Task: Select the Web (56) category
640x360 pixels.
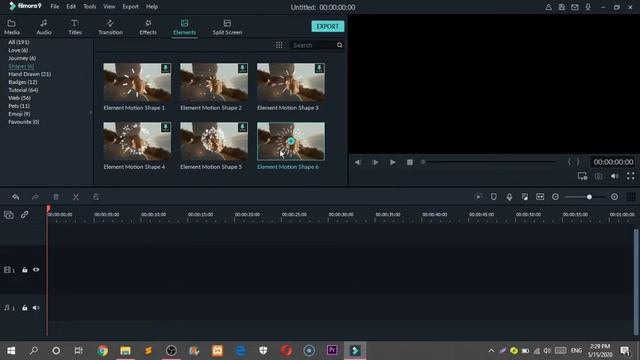Action: (20, 98)
